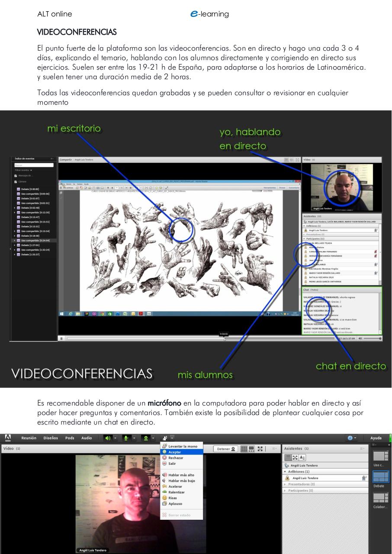Start the webcam using the camera toolbar icon
This screenshot has height=554, width=392.
pyautogui.click(x=145, y=438)
